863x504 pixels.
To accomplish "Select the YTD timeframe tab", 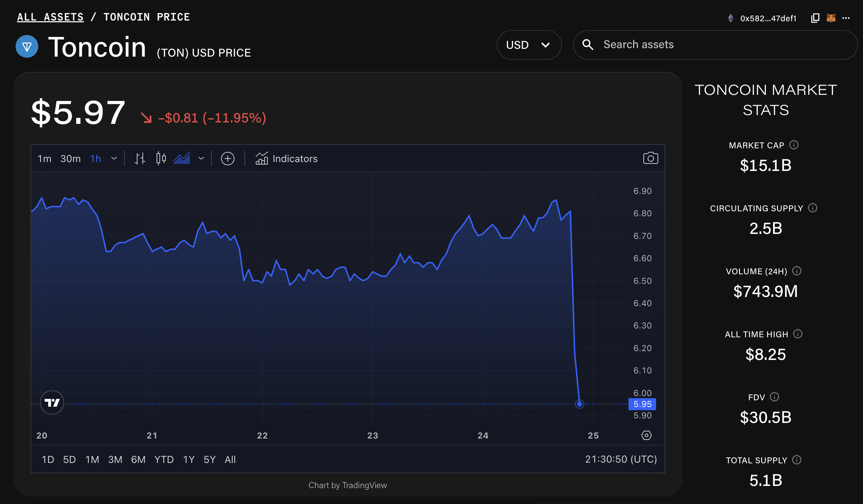I will [x=164, y=459].
